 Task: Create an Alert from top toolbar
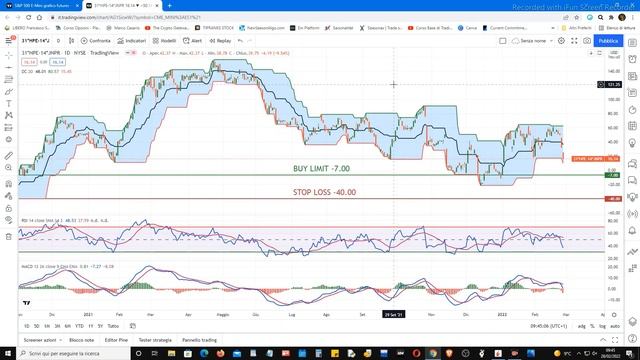tap(193, 41)
